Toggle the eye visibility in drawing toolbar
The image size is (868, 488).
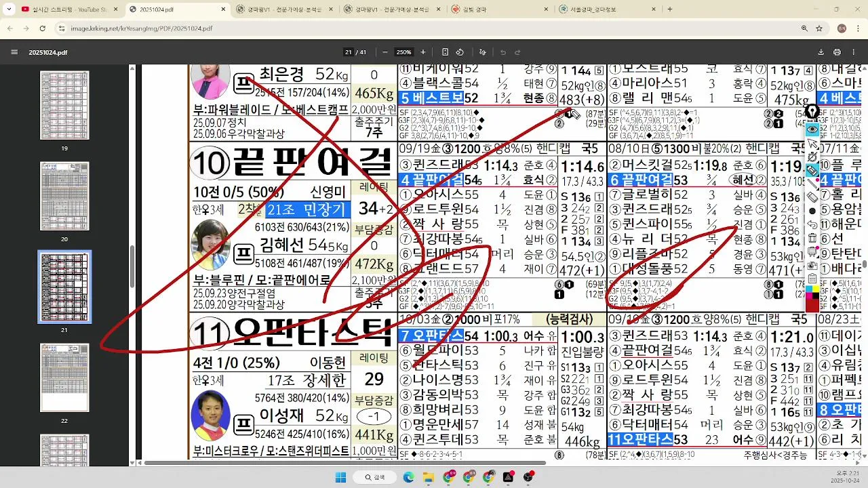tap(812, 129)
